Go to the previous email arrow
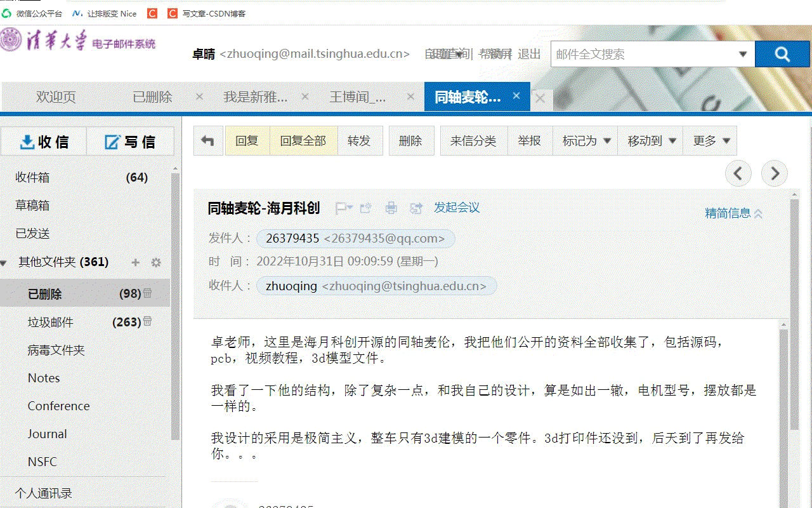The height and width of the screenshot is (508, 812). 738,173
